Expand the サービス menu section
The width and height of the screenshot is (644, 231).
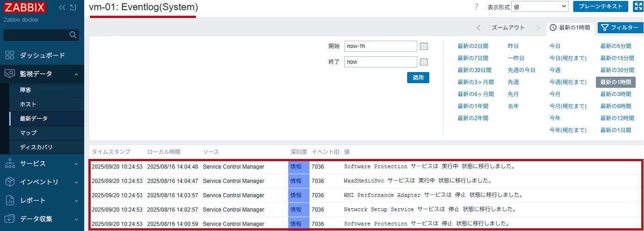coord(42,164)
